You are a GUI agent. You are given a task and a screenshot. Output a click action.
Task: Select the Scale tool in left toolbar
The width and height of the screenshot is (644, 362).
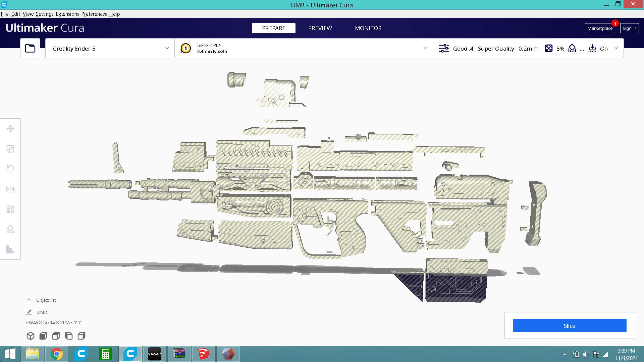pyautogui.click(x=10, y=149)
